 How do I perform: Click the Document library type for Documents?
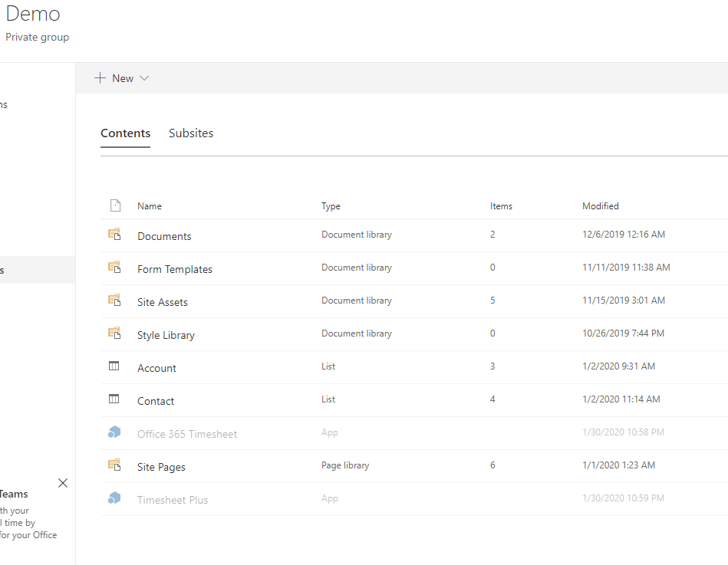pyautogui.click(x=357, y=235)
